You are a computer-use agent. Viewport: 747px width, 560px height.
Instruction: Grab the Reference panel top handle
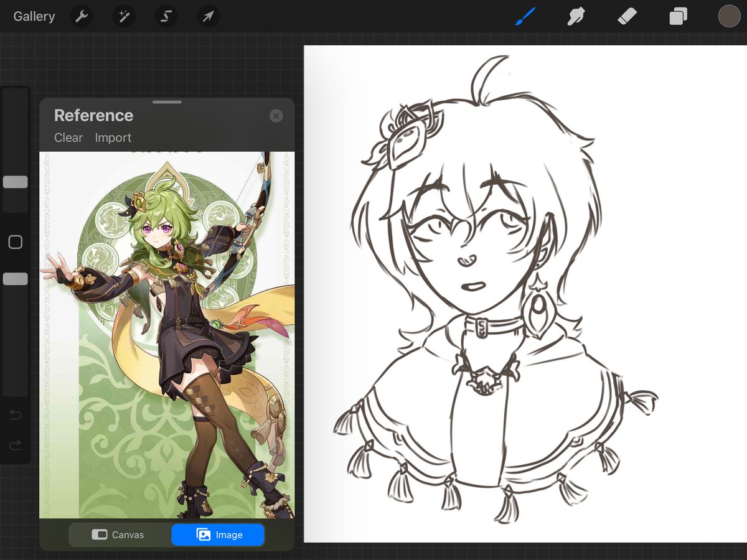(167, 102)
